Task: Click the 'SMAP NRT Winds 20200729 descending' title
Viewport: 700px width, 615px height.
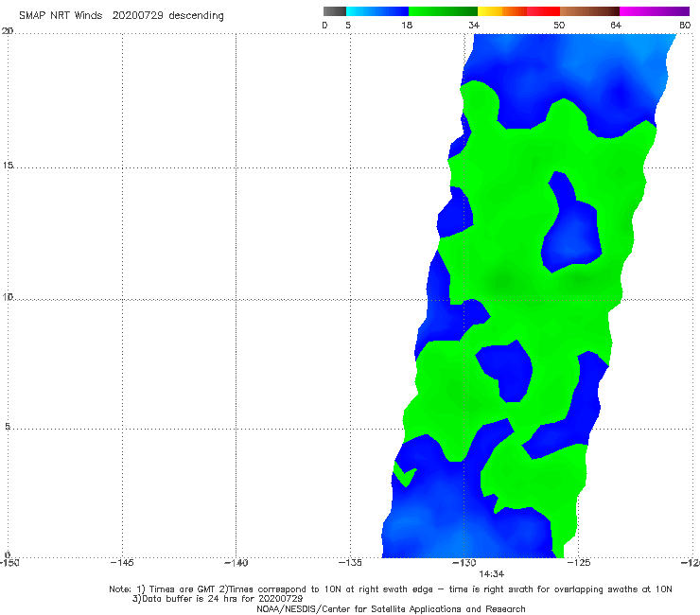Action: coord(121,16)
